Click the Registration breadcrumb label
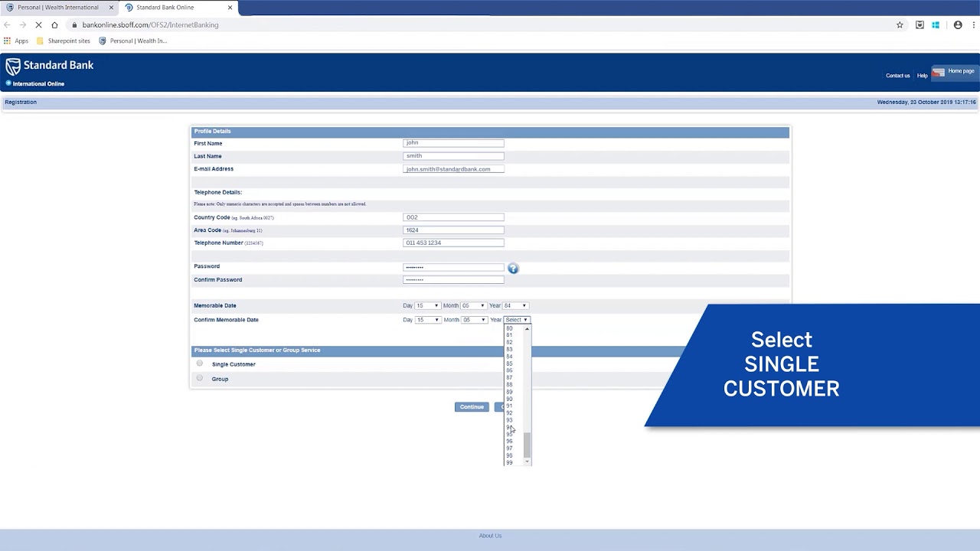This screenshot has height=551, width=980. pyautogui.click(x=21, y=102)
